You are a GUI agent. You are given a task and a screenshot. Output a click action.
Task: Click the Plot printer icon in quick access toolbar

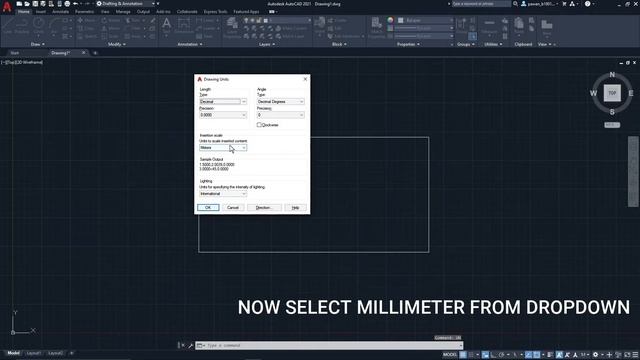67,4
